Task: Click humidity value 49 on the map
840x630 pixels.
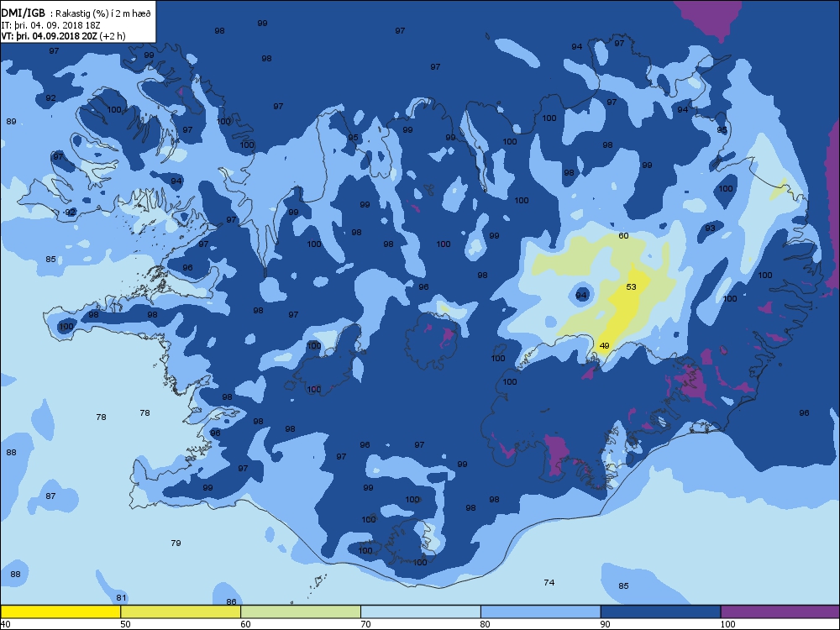Action: [604, 345]
